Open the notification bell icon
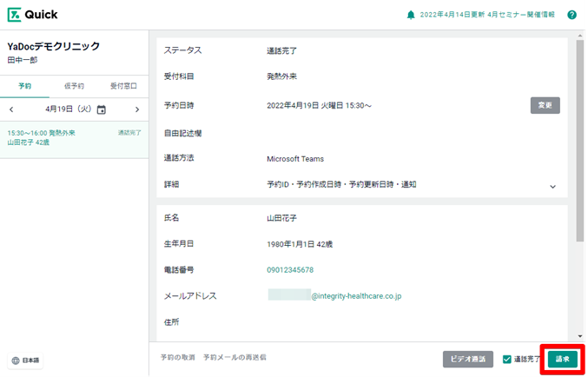This screenshot has height=377, width=588. [411, 15]
